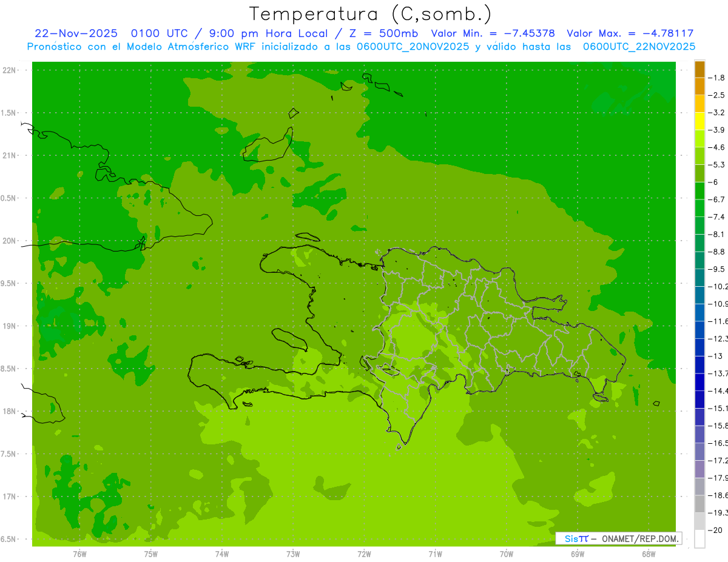Image resolution: width=728 pixels, height=562 pixels.
Task: Click the "17N" latitude axis label
Action: [9, 497]
